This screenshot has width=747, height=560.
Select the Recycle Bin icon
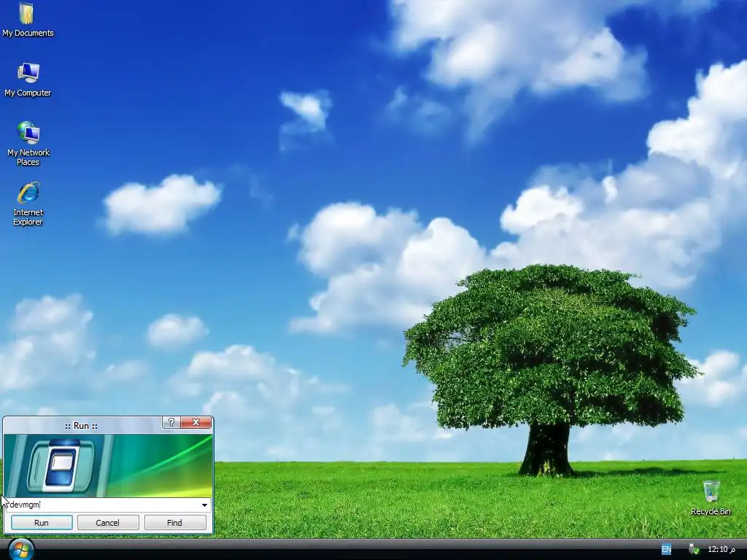coord(711,497)
